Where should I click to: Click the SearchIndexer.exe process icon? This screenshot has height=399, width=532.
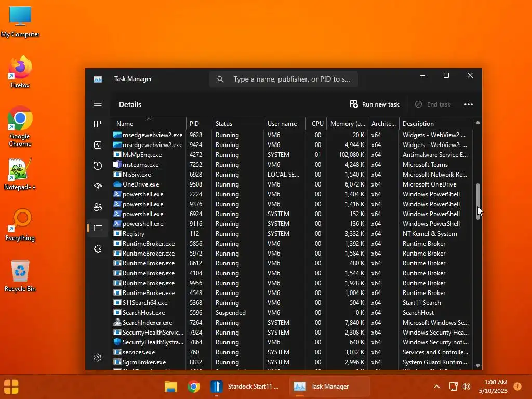[x=117, y=322]
